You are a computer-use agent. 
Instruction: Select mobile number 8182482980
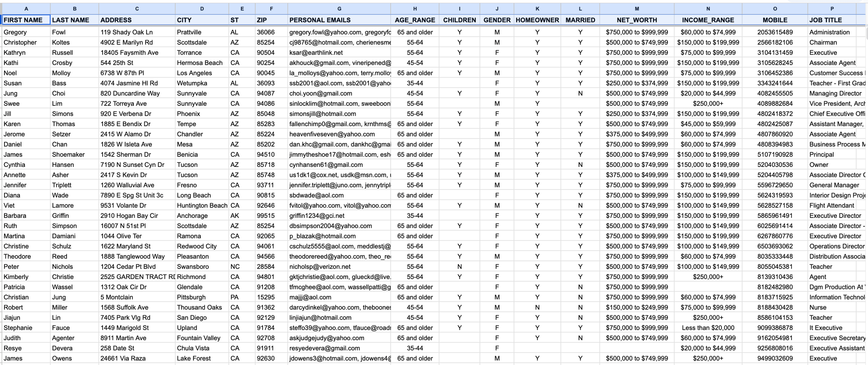coord(775,287)
